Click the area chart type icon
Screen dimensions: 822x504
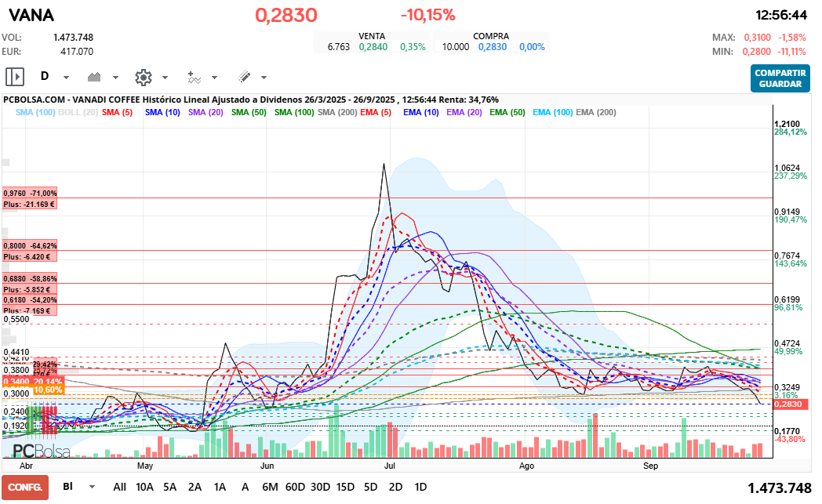pos(95,77)
